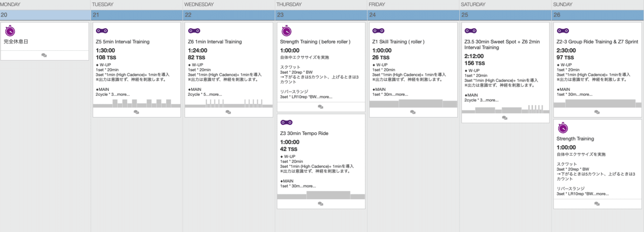Screen dimensions: 644x232
Task: Click the stopwatch icon on Sunday's Strength Training card
Action: (x=563, y=128)
